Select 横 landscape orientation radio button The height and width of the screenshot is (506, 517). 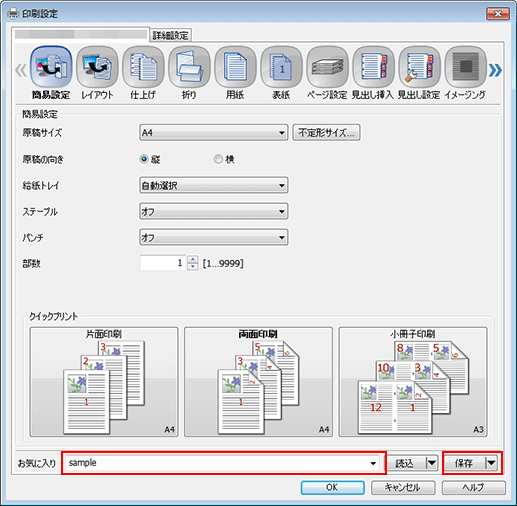[x=218, y=159]
